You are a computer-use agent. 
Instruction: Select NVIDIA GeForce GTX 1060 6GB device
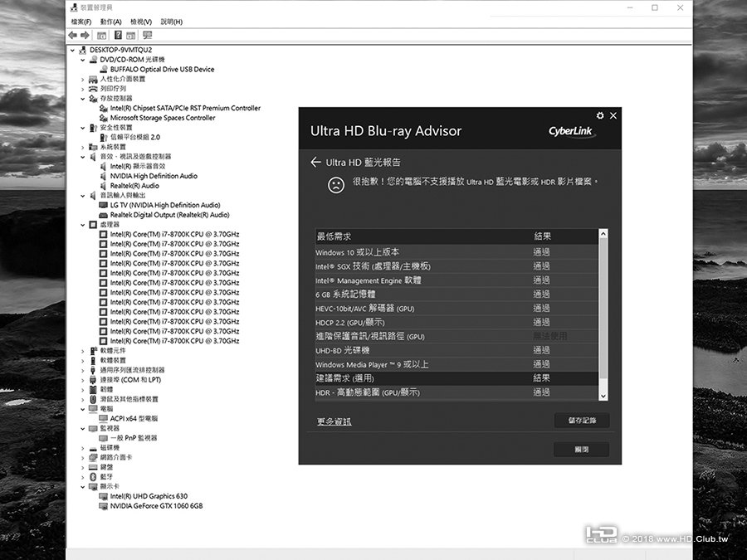click(x=156, y=506)
